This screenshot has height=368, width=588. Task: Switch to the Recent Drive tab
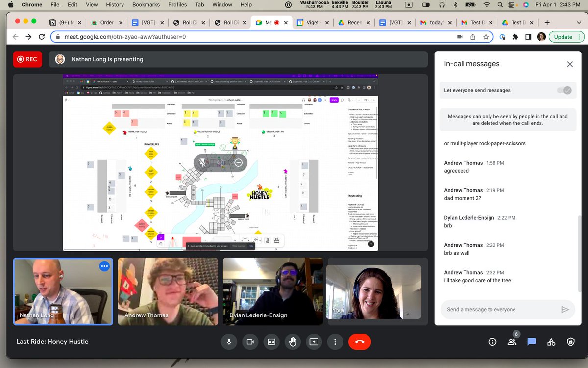[354, 23]
